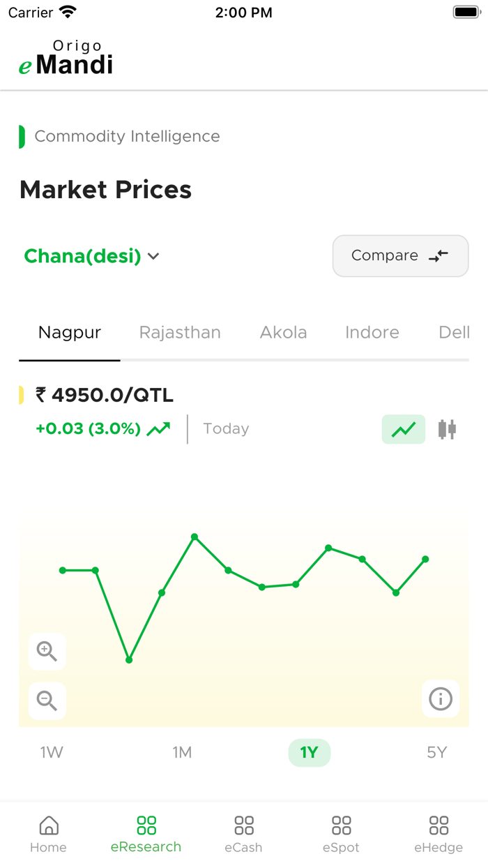Viewport: 488px width, 868px height.
Task: Zoom in on the price chart
Action: [x=47, y=651]
